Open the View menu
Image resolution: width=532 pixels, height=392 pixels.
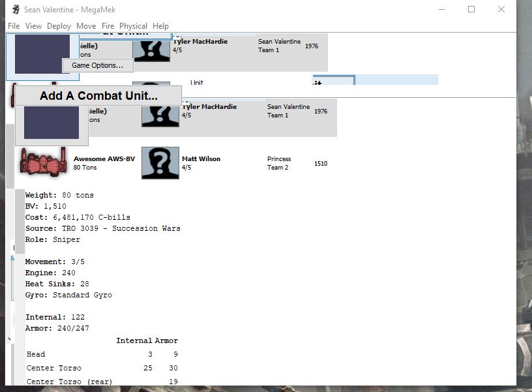(x=33, y=26)
